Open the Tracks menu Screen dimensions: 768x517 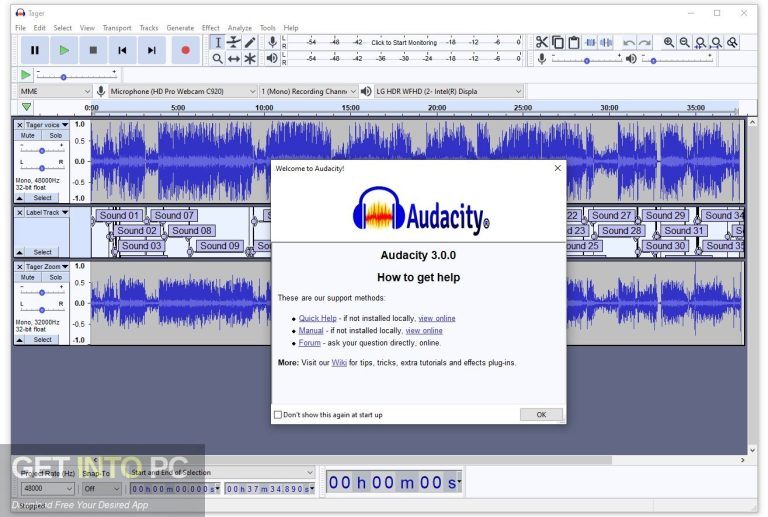pos(149,28)
